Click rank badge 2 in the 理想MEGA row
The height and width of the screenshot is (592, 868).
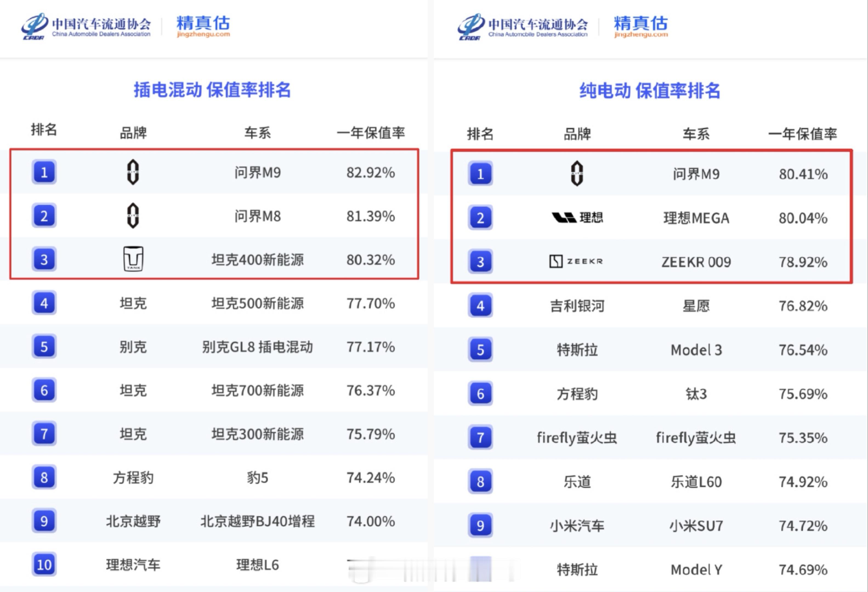click(x=480, y=218)
